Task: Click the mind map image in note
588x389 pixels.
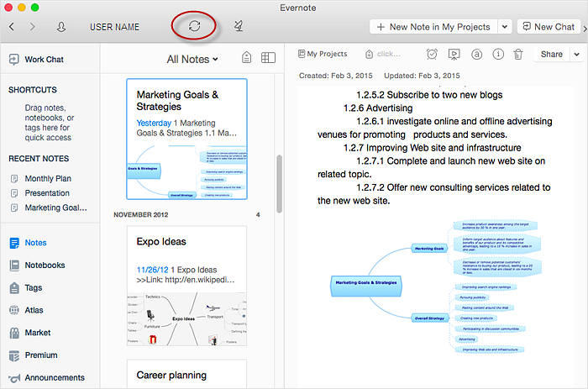Action: 436,286
